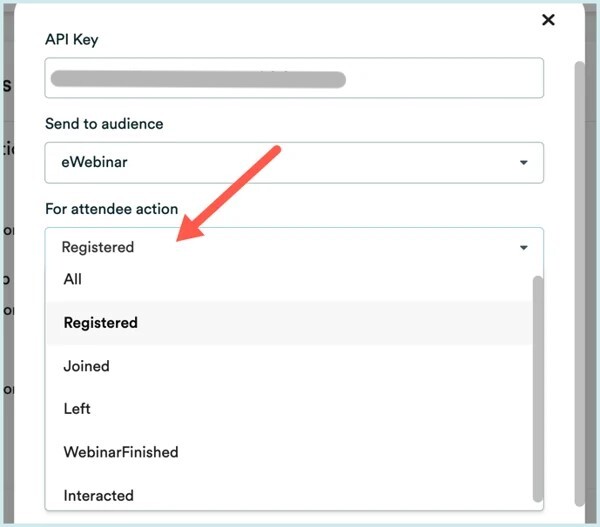Choose the WebinarFinished option
This screenshot has height=527, width=600.
tap(121, 452)
